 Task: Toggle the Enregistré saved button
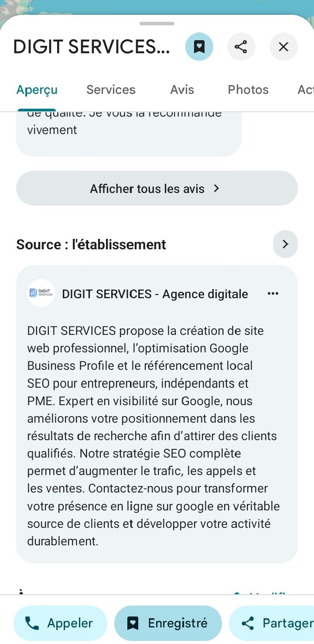[x=168, y=623]
